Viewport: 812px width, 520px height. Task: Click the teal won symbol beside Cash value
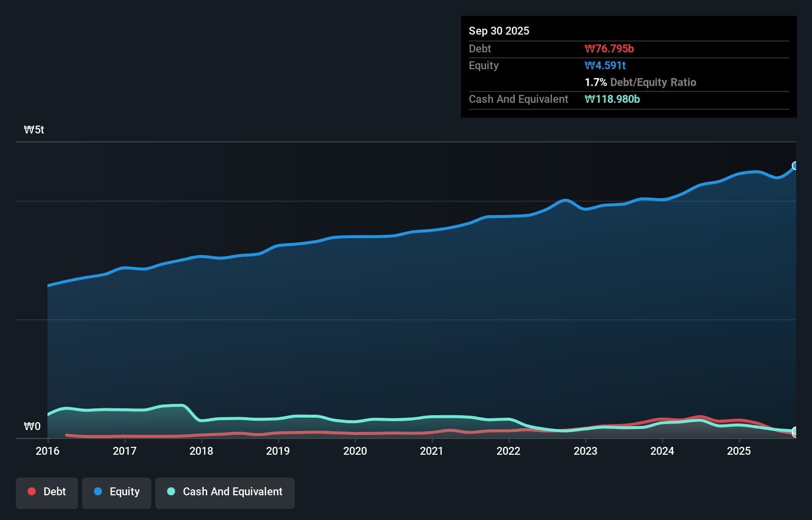pyautogui.click(x=588, y=99)
